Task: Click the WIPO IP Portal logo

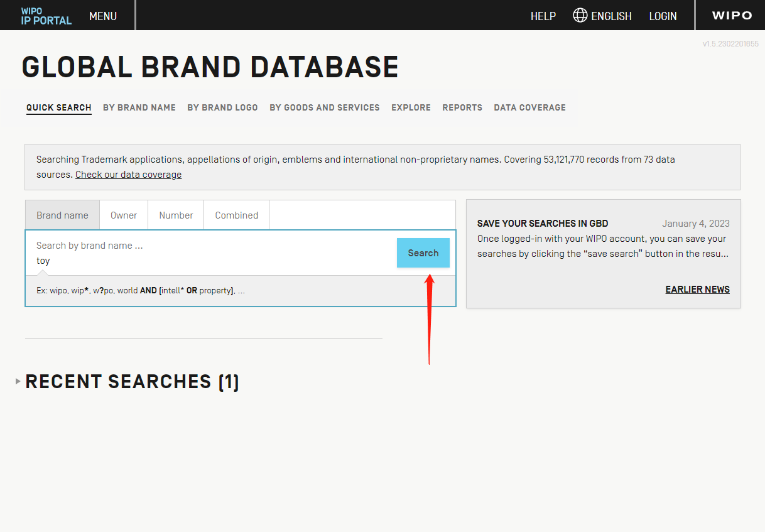Action: coord(46,16)
